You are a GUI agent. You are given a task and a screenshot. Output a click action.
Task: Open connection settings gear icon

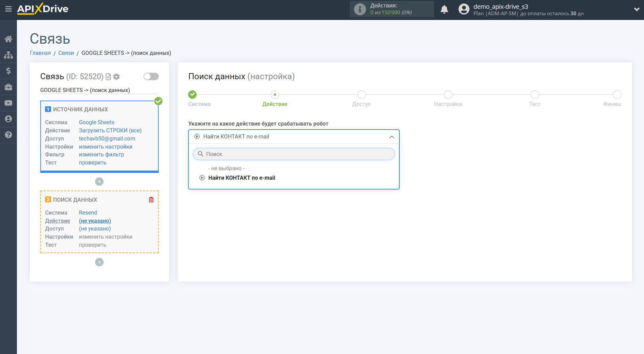(116, 77)
